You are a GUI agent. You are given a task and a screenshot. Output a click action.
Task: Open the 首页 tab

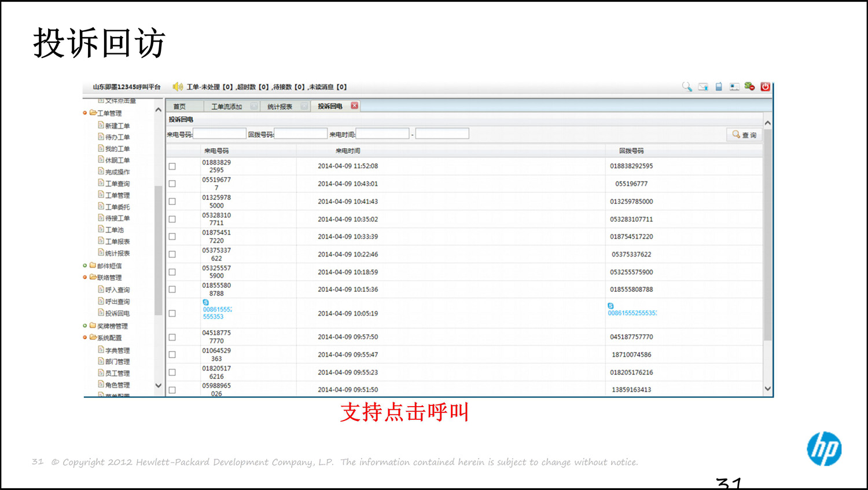[x=181, y=106]
